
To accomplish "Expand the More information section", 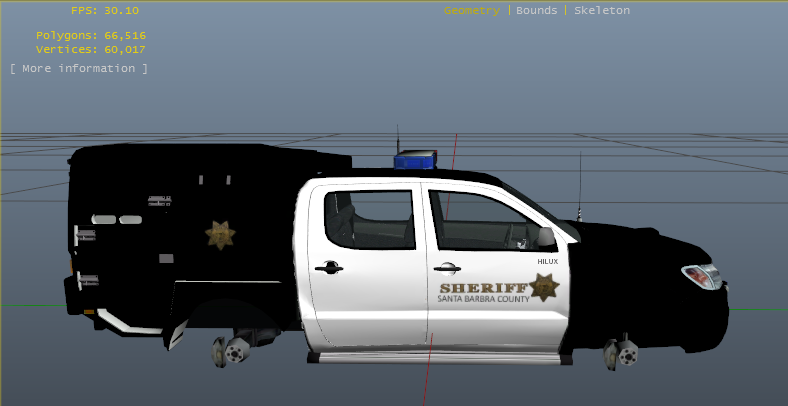I will click(79, 68).
